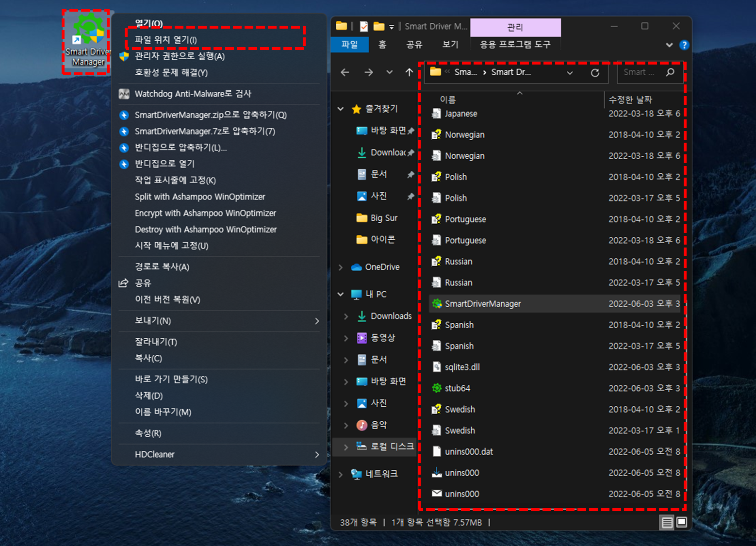756x546 pixels.
Task: Select the sqlite3.dll file name
Action: coord(462,367)
